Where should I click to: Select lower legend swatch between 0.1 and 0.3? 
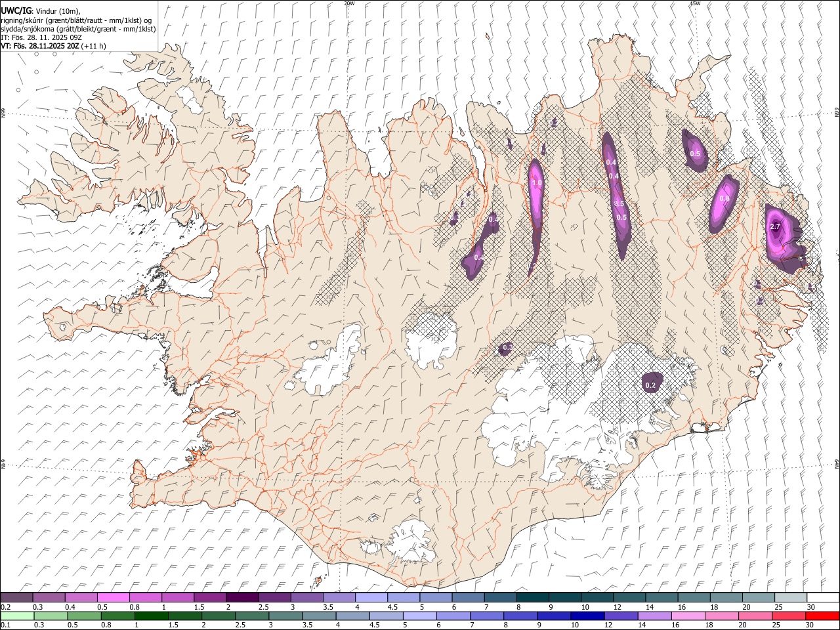pos(17,616)
